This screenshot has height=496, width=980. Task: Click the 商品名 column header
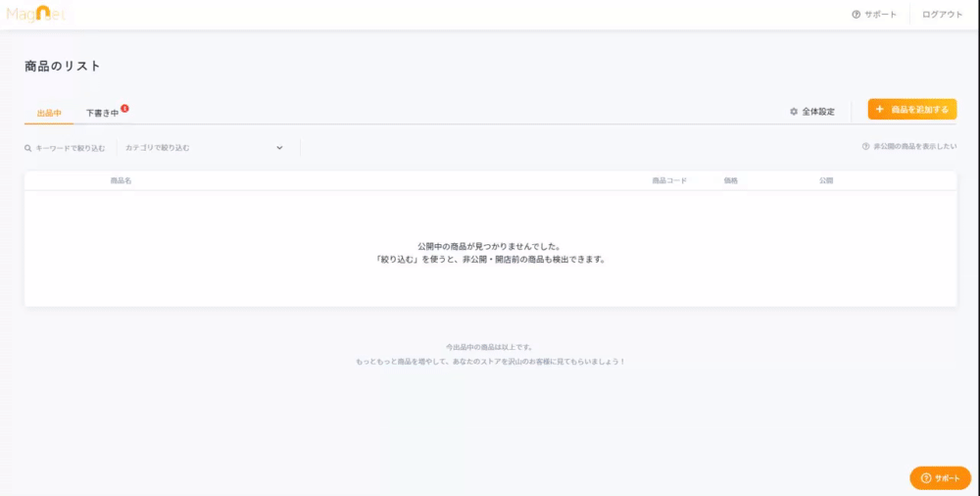coord(121,180)
